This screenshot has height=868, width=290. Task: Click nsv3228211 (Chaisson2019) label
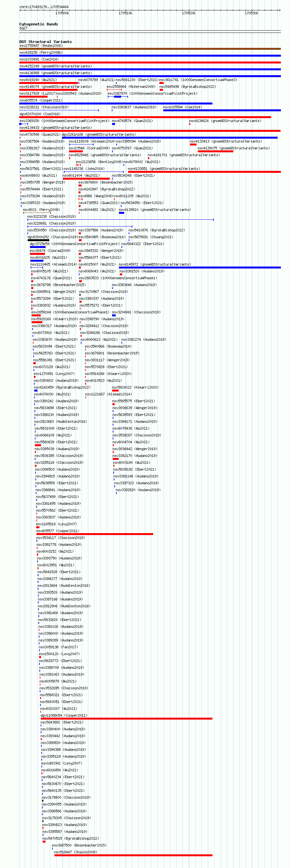tap(44, 107)
